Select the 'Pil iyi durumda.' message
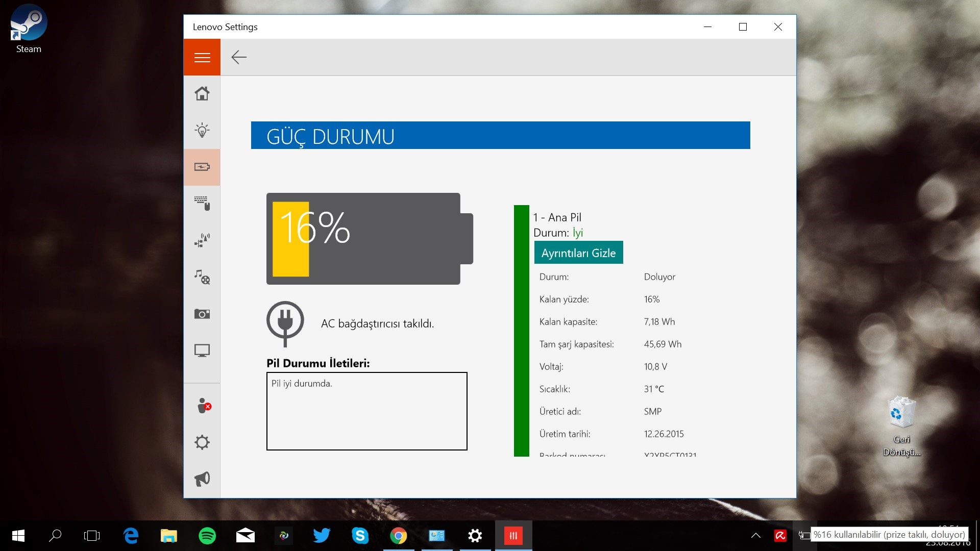980x551 pixels. coord(302,384)
